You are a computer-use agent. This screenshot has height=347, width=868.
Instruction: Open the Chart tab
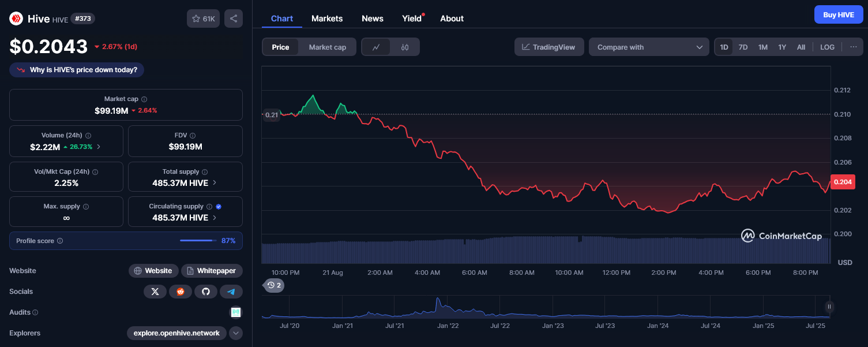coord(282,18)
